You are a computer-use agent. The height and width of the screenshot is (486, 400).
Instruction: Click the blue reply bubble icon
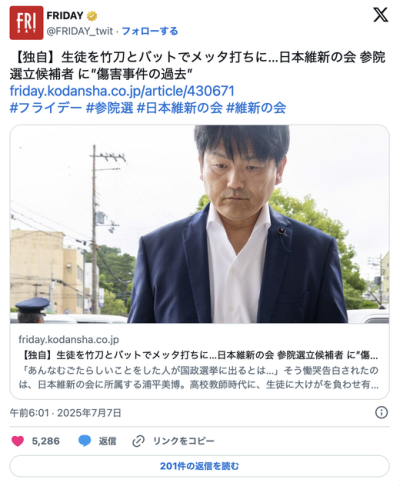[x=85, y=441]
